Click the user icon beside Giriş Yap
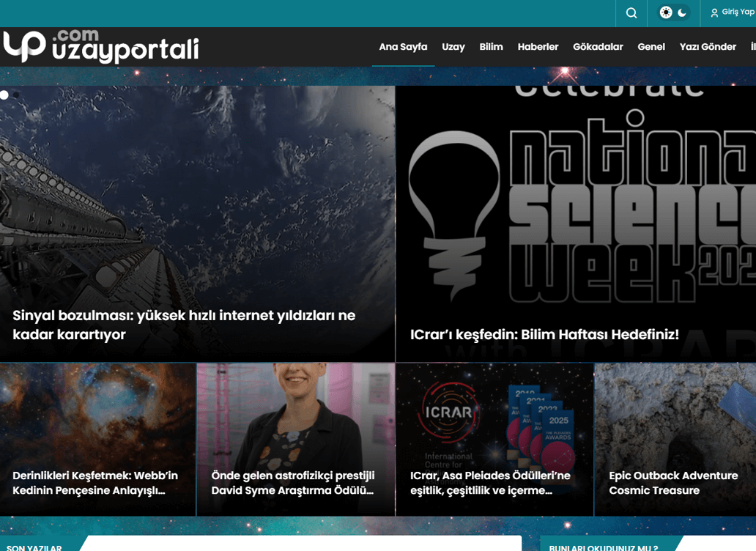 714,13
